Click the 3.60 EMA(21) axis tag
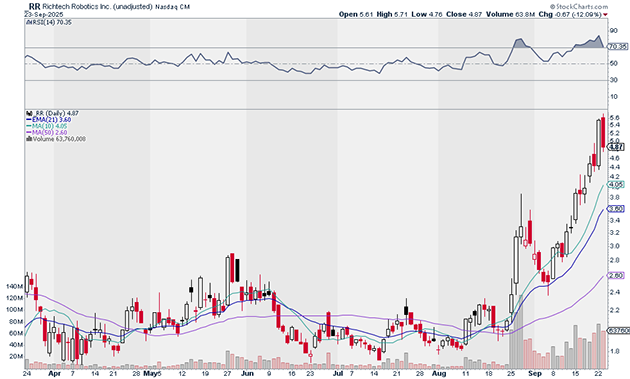Screen dimensions: 630x379 coord(617,209)
